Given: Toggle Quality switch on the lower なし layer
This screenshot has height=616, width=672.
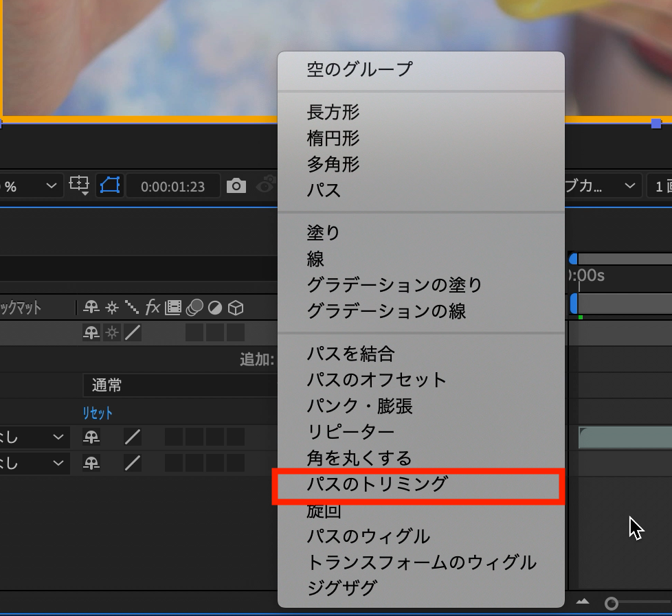Looking at the screenshot, I should (x=133, y=463).
